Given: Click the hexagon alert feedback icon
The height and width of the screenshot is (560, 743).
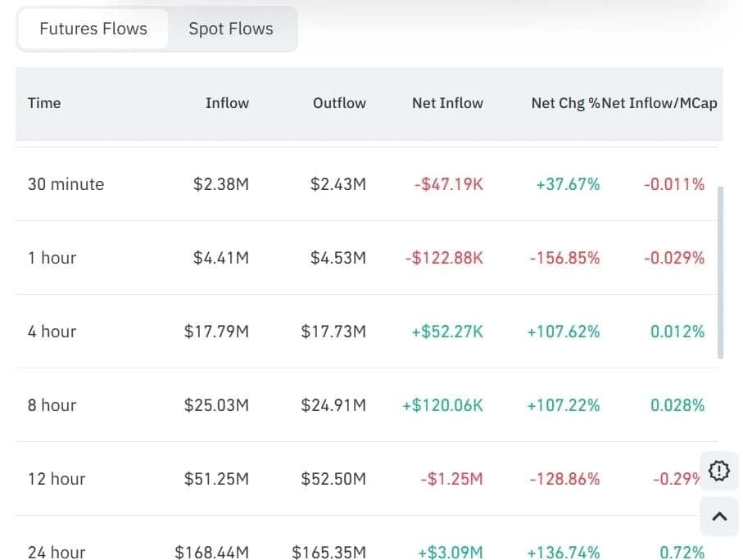Looking at the screenshot, I should [718, 471].
